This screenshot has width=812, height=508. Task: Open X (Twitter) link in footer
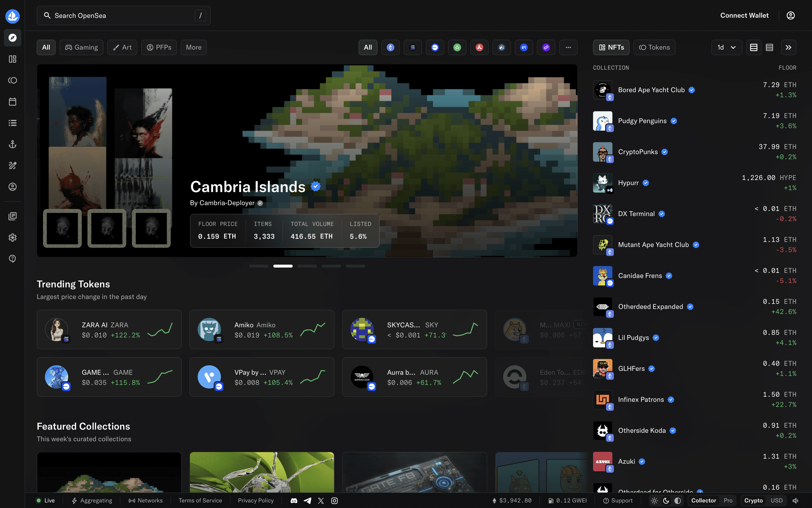pyautogui.click(x=321, y=501)
